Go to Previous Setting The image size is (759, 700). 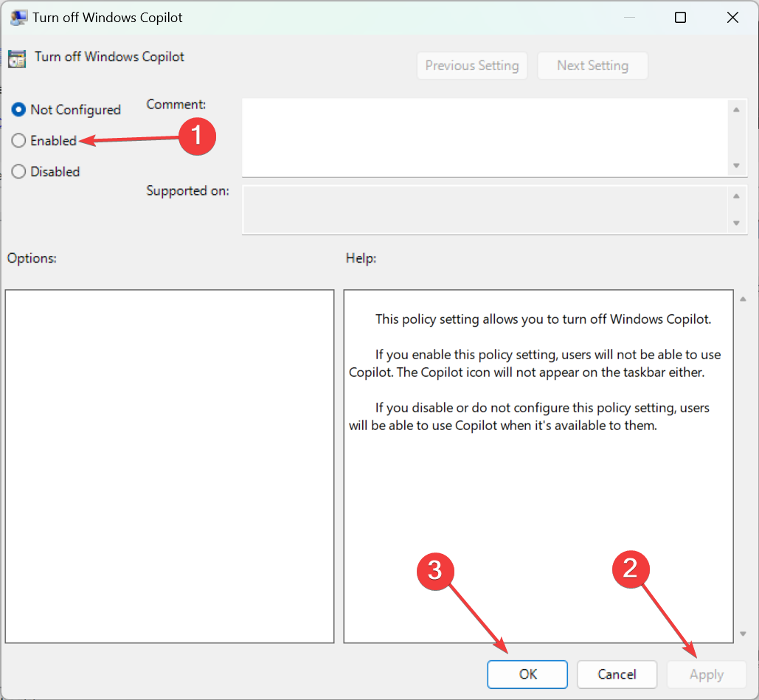click(x=472, y=66)
